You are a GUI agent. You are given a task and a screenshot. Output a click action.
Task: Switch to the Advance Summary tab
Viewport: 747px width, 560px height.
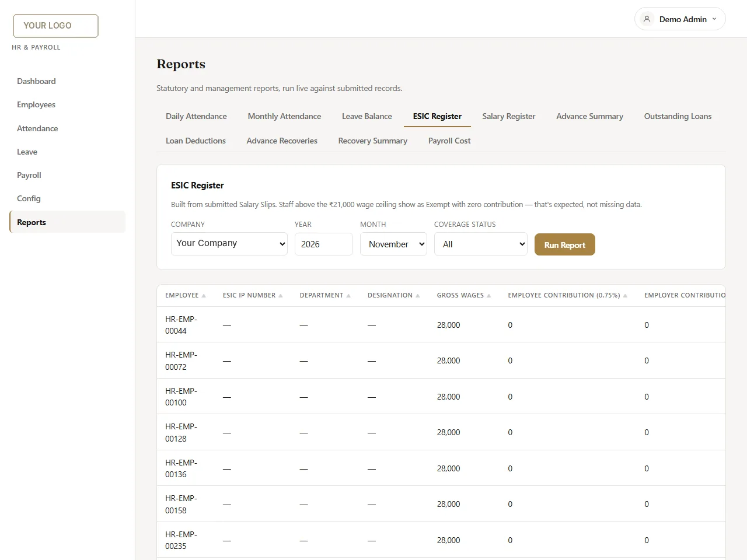click(589, 116)
